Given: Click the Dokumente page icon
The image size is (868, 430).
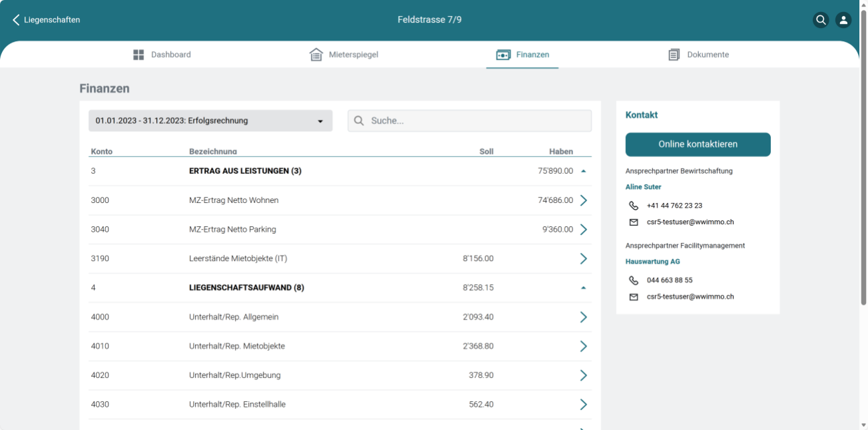Looking at the screenshot, I should pos(674,55).
